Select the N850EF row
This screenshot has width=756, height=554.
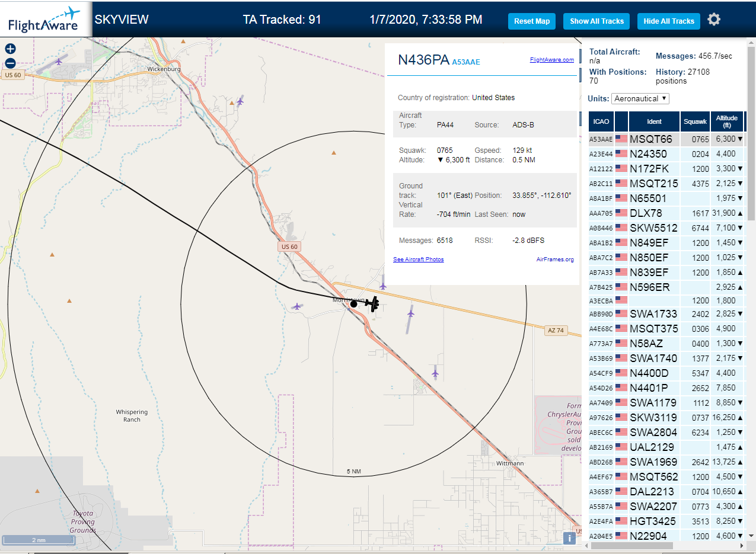tap(666, 258)
